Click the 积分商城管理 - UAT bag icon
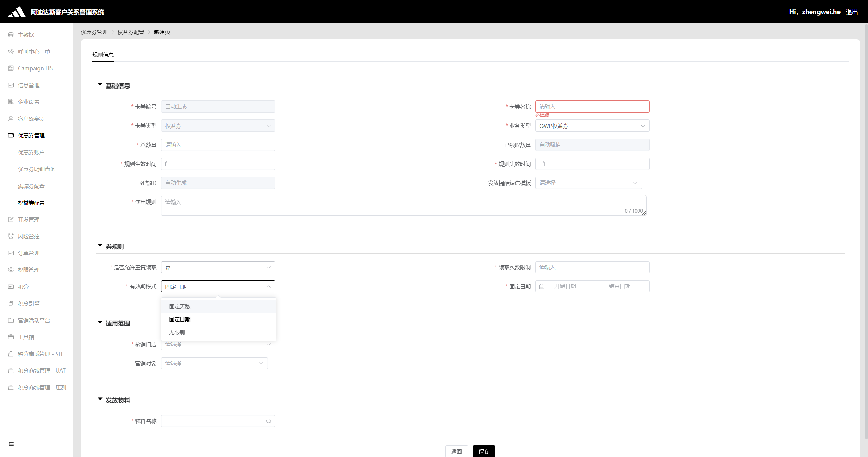Screen dimensions: 868x457 pos(11,370)
